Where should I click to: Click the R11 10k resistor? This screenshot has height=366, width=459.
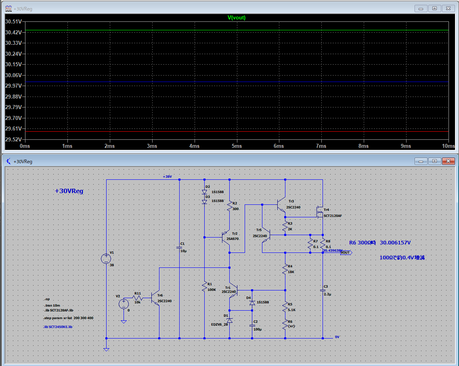(137, 298)
